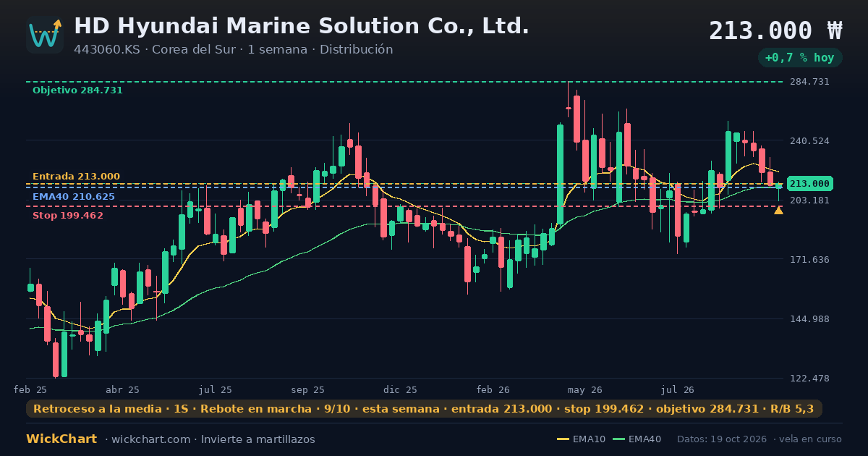Click the company title HD Hyundai Marine Solution
The image size is (868, 456).
pos(302,26)
